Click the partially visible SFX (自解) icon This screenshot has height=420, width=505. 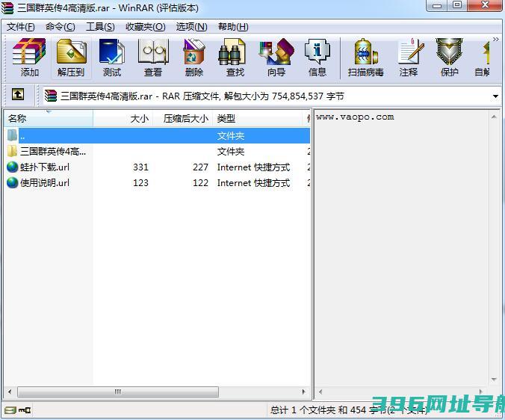[x=483, y=58]
